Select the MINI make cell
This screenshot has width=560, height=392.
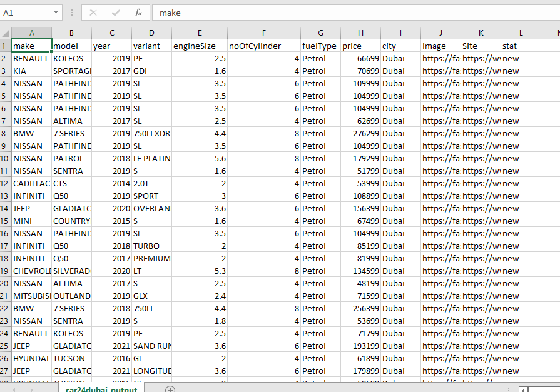tap(32, 221)
